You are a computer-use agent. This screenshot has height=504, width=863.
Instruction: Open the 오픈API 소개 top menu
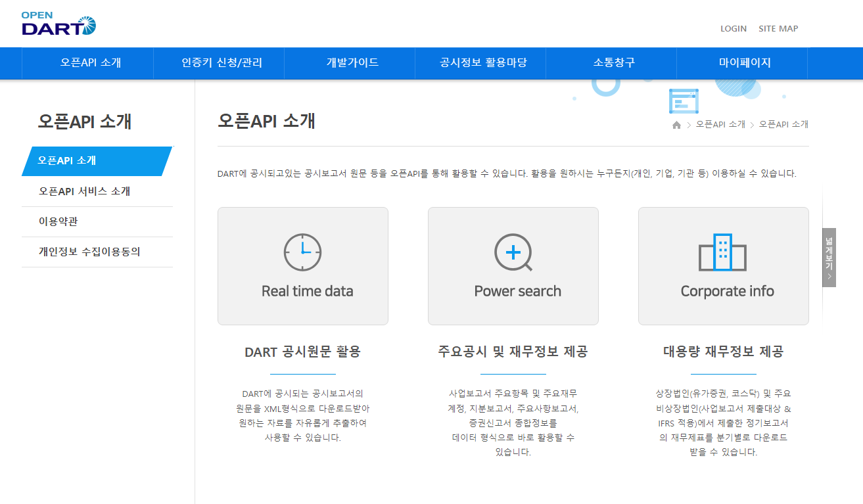point(91,63)
